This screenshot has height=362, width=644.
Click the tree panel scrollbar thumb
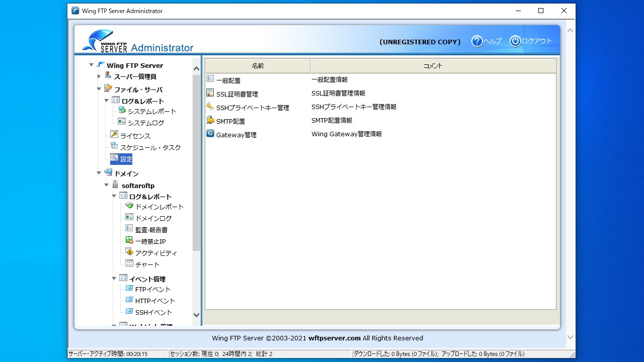(196, 163)
